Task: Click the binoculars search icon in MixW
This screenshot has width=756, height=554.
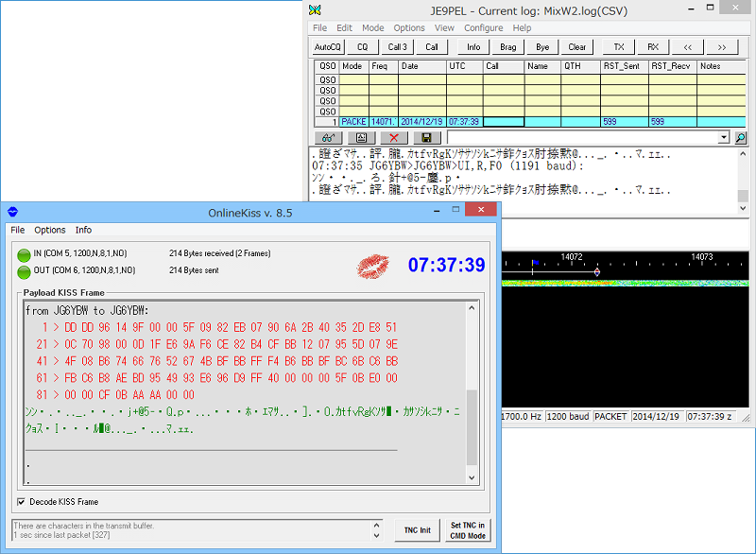Action: [x=328, y=138]
